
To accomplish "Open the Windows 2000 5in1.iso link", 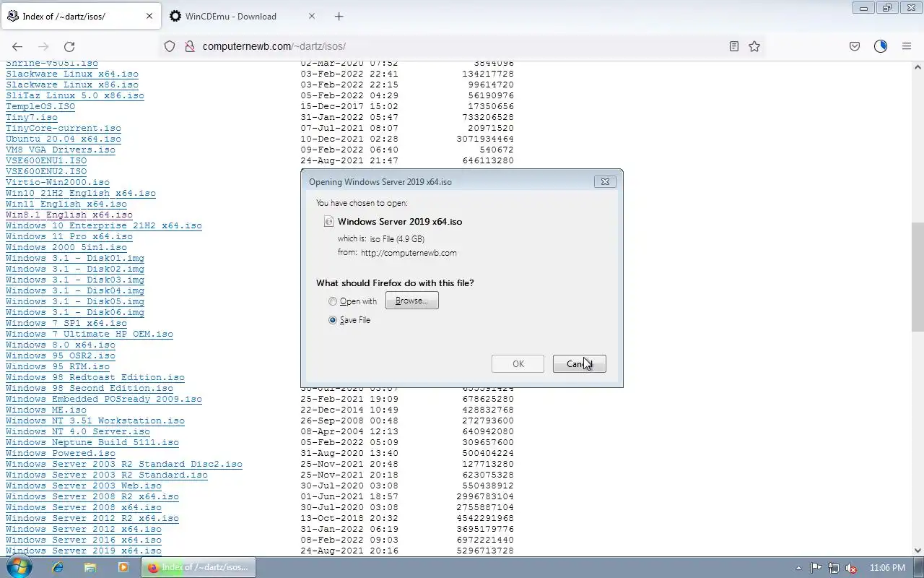I will coord(66,247).
